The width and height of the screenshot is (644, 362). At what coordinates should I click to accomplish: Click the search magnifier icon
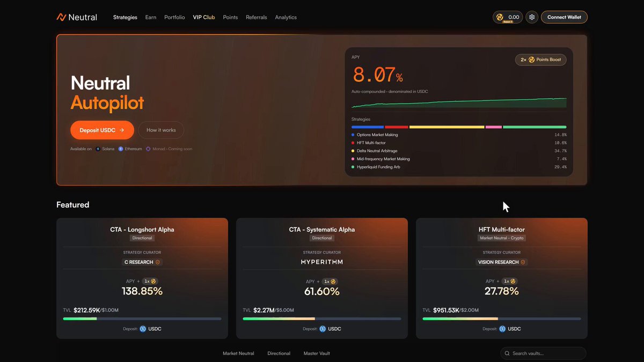coord(507,353)
